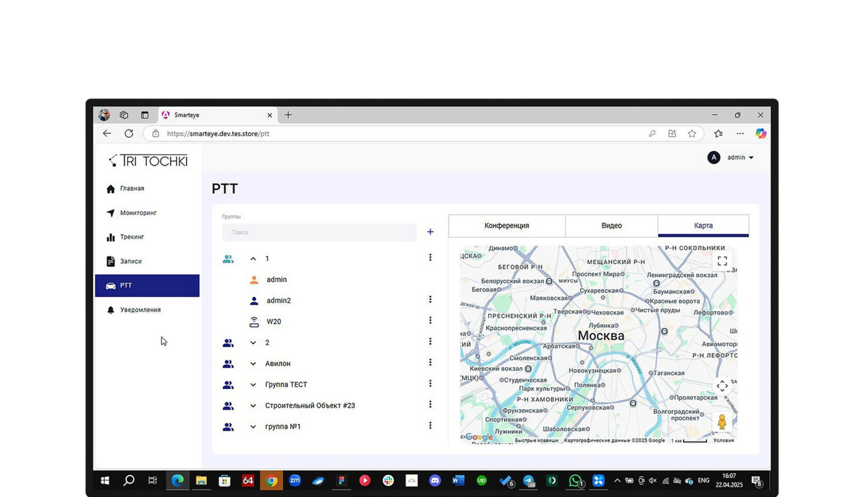Click the admin avatar circle
The width and height of the screenshot is (868, 497).
point(714,157)
